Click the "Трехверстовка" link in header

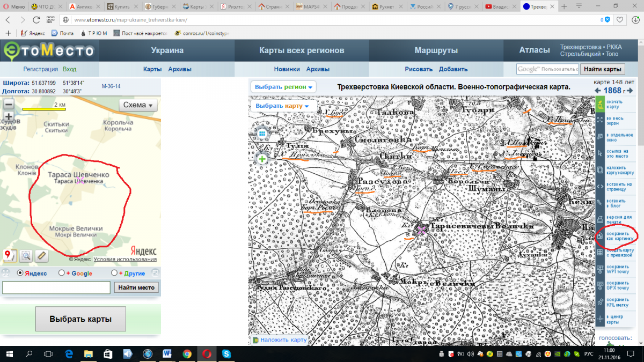click(580, 47)
